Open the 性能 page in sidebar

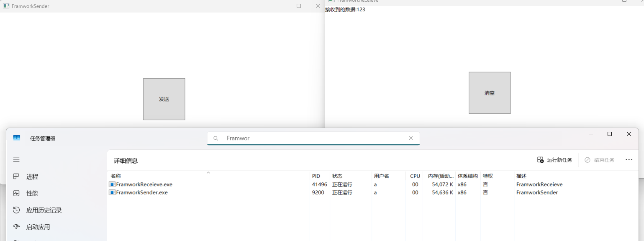(x=32, y=193)
